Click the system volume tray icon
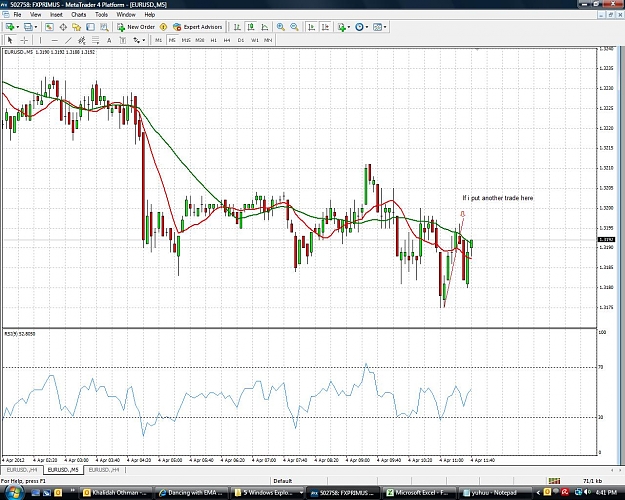Screen dimensions: 625x500 coord(589,492)
